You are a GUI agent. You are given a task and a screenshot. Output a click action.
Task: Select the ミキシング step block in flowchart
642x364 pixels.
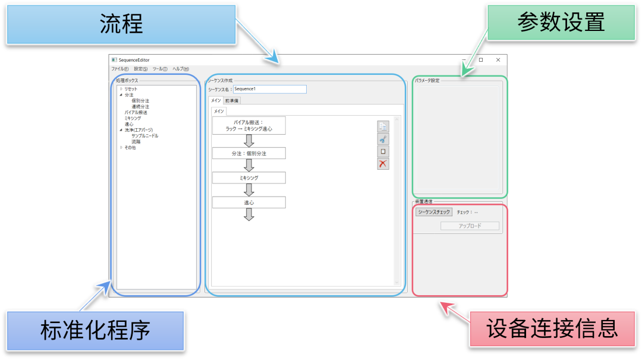(248, 178)
